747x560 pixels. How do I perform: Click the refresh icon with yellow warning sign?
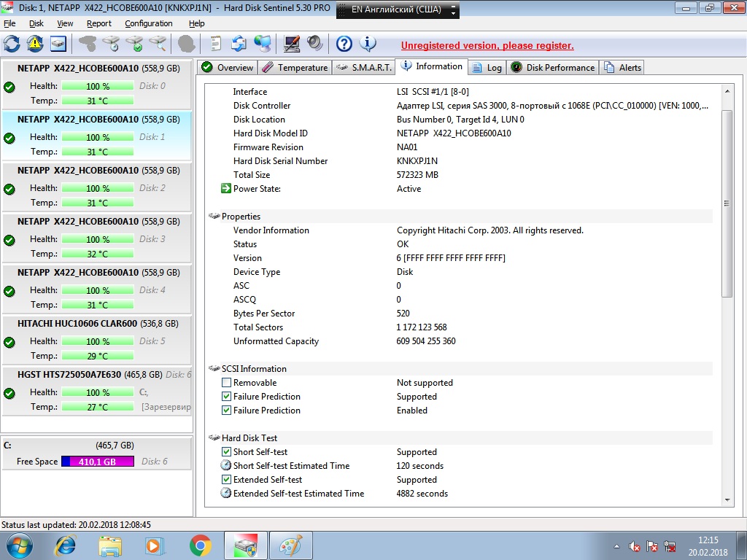click(35, 44)
